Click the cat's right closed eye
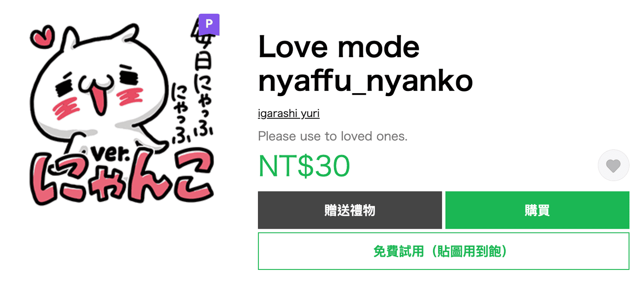This screenshot has width=644, height=281. pyautogui.click(x=128, y=74)
